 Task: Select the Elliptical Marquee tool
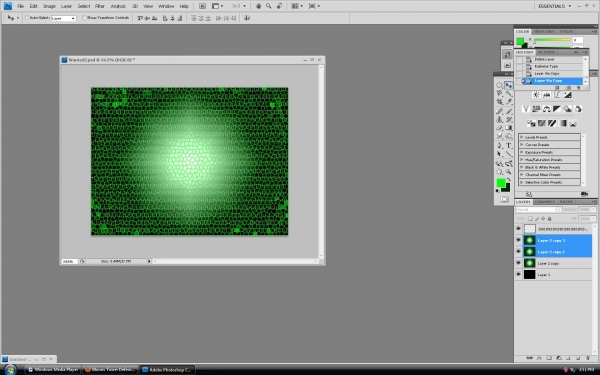(x=499, y=85)
